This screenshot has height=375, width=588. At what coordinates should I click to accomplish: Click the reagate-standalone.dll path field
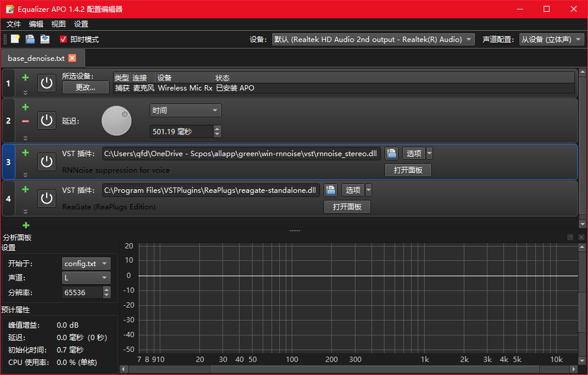211,190
